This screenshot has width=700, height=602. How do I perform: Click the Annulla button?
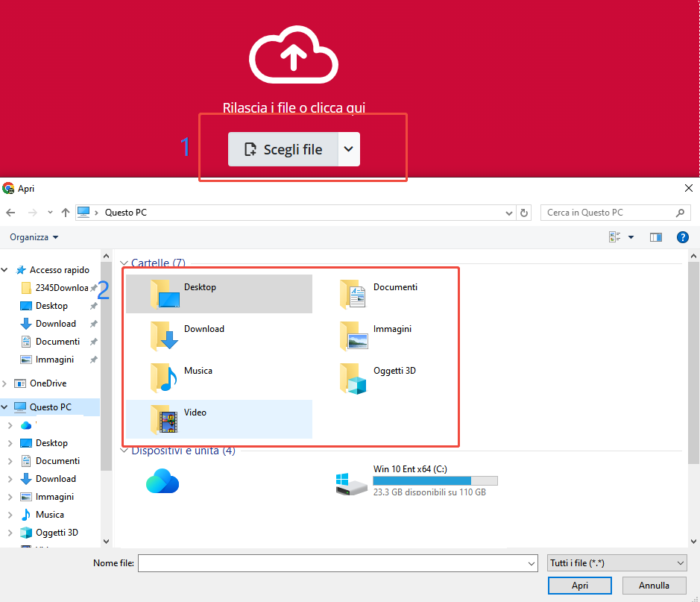click(x=654, y=586)
